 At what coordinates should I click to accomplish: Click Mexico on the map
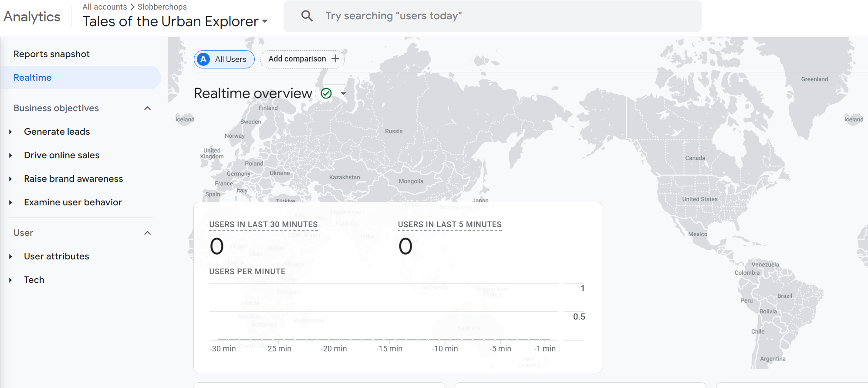point(698,234)
